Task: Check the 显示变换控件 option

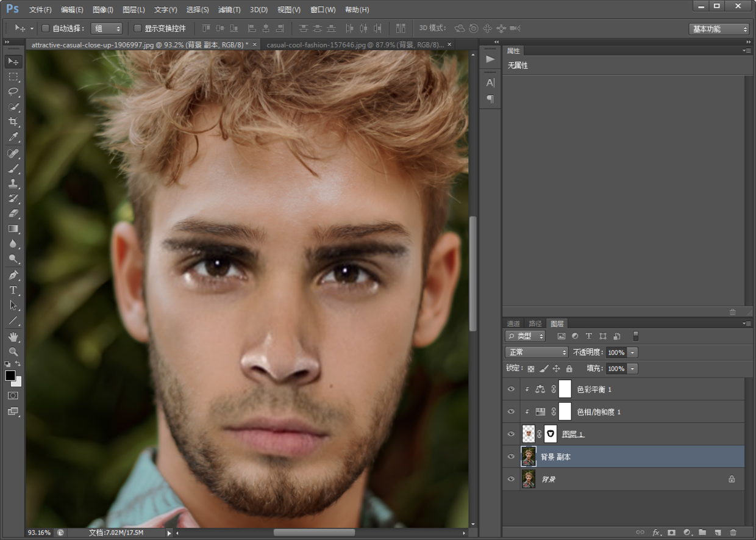Action: (x=137, y=29)
